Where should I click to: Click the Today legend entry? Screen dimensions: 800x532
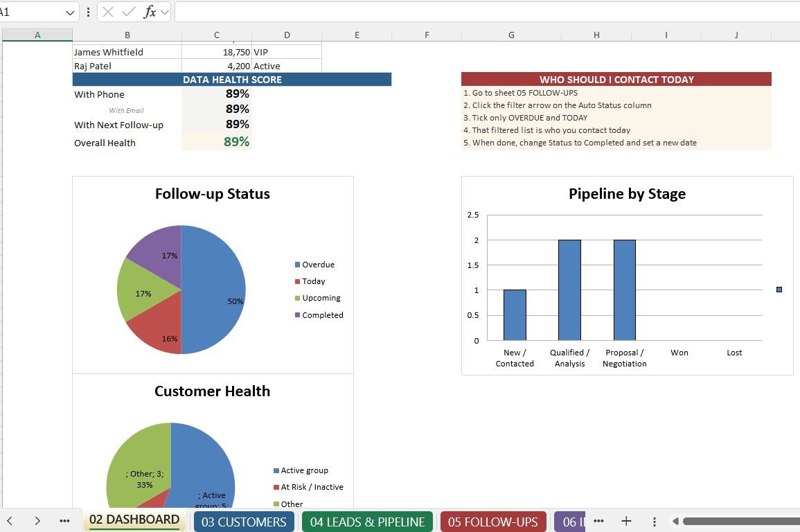click(310, 281)
